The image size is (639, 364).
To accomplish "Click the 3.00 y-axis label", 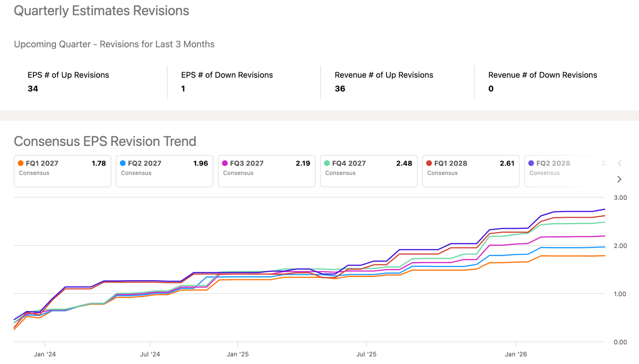I will pyautogui.click(x=620, y=198).
